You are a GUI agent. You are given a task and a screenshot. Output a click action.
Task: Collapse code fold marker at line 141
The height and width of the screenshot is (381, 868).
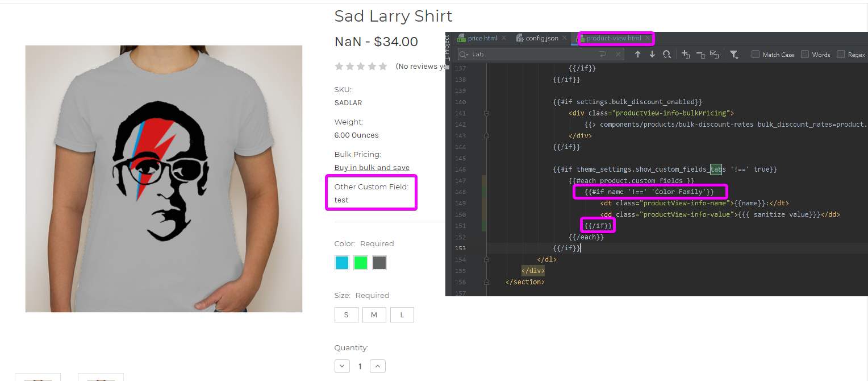(486, 113)
